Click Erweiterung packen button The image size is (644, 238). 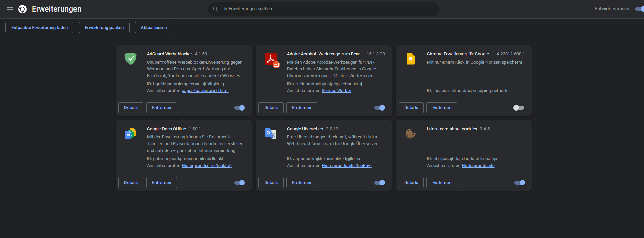104,28
